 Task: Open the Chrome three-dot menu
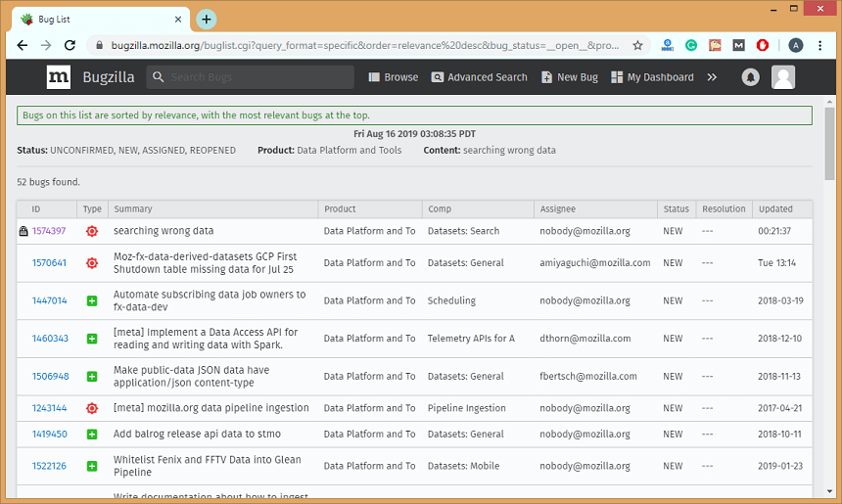tap(820, 45)
